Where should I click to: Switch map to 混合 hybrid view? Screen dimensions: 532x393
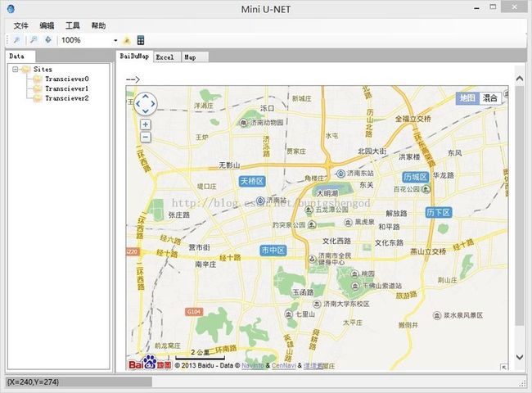coord(490,98)
